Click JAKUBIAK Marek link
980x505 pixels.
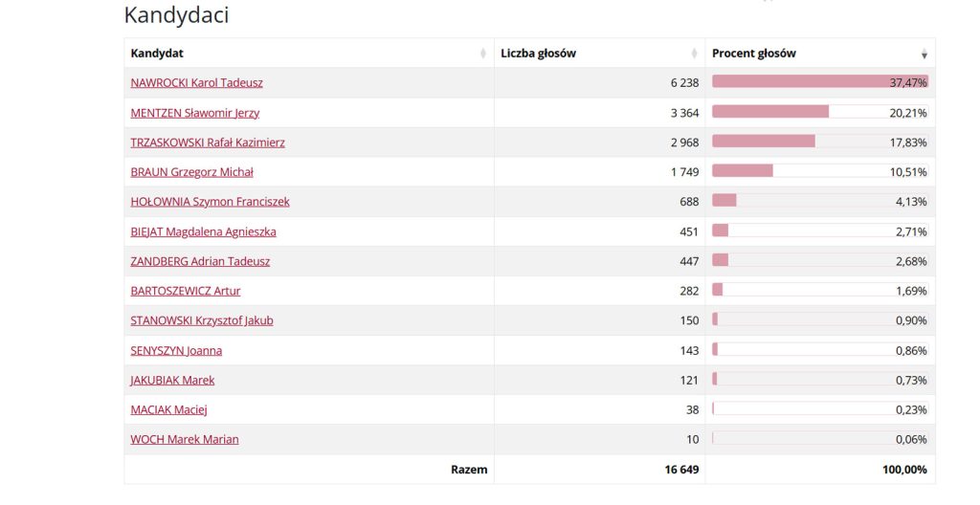pyautogui.click(x=172, y=380)
